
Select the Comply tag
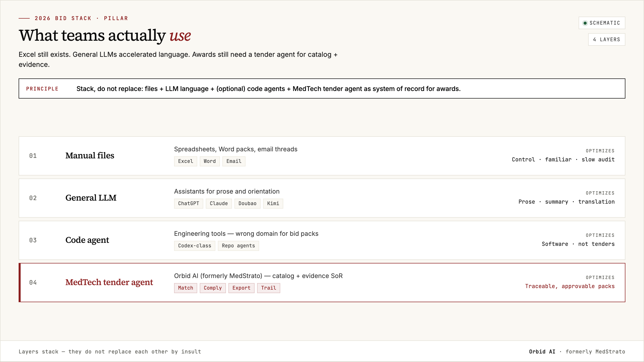pos(213,288)
